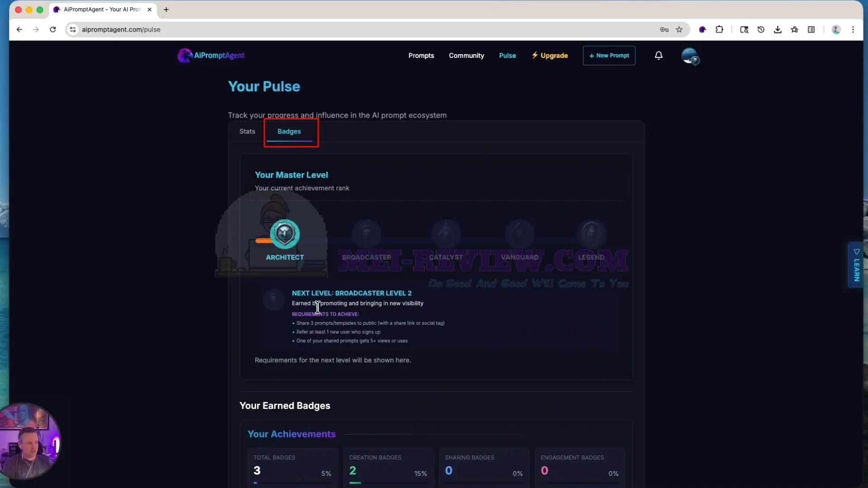868x488 pixels.
Task: Click the Total Badges card
Action: pos(292,468)
